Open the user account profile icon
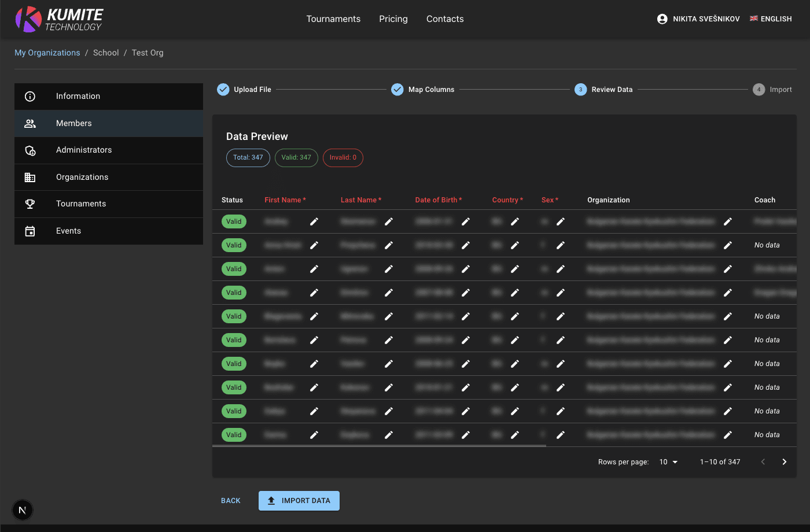Screen dimensions: 810x532 (x=662, y=19)
